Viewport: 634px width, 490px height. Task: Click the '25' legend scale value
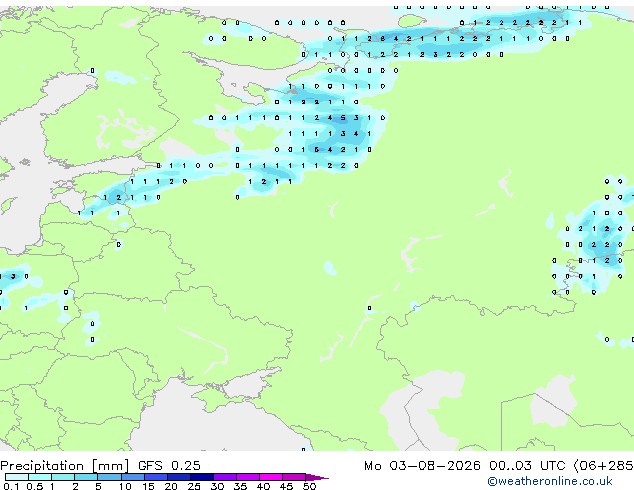coord(194,486)
